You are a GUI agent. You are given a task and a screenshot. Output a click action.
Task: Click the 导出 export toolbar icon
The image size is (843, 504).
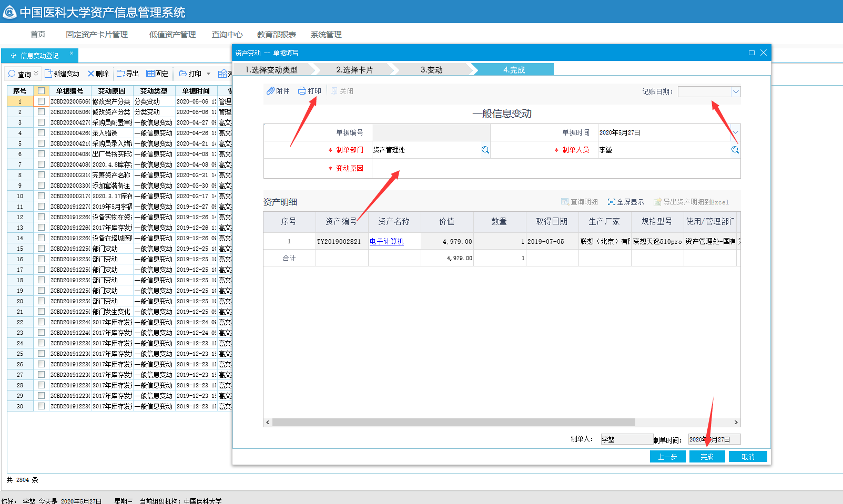120,74
